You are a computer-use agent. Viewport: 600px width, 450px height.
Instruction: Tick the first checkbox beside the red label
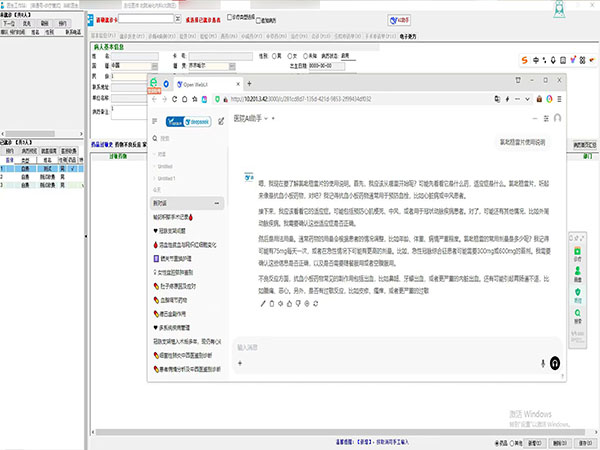pos(230,17)
